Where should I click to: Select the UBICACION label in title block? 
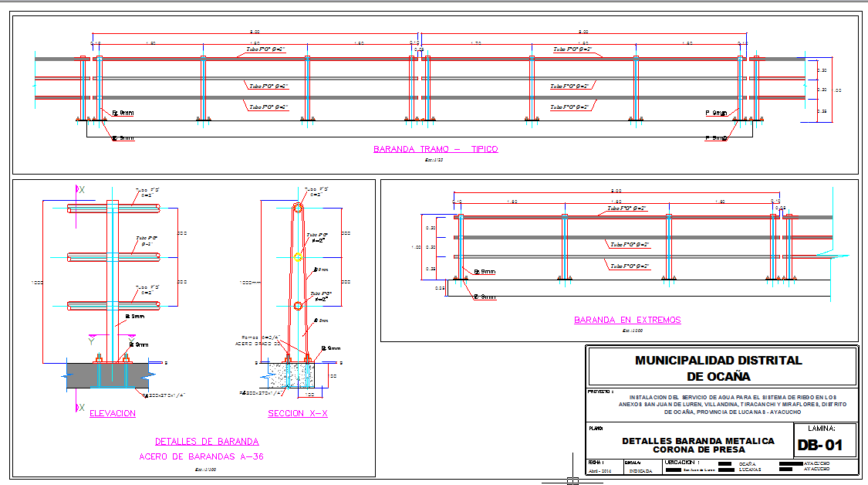coord(687,462)
